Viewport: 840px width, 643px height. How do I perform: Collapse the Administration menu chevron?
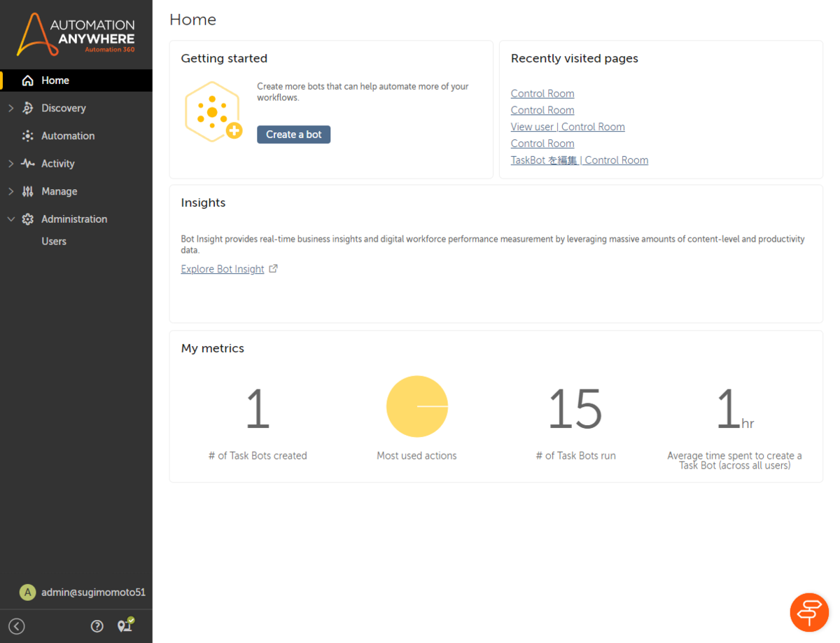coord(10,219)
